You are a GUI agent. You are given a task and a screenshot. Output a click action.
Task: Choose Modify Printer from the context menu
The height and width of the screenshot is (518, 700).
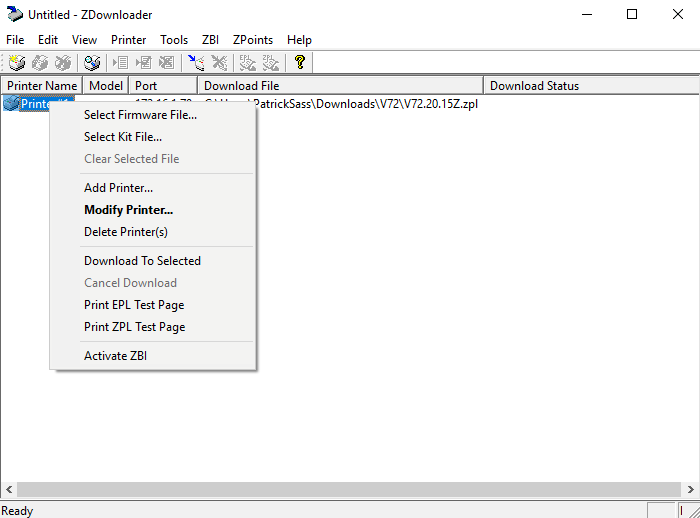pyautogui.click(x=128, y=210)
